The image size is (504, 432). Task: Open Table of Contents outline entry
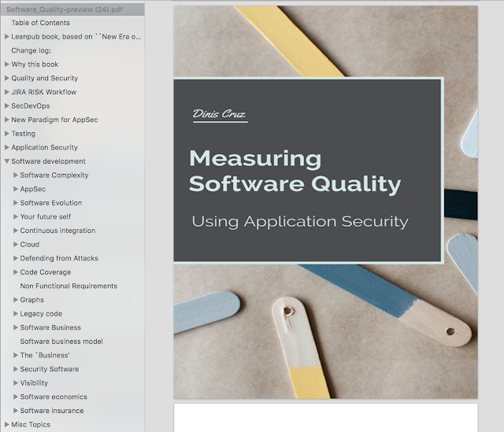[x=40, y=23]
